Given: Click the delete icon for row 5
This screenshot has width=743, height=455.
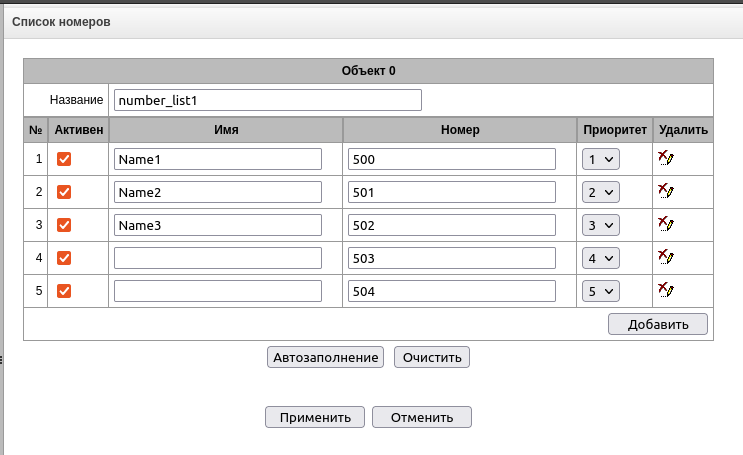Looking at the screenshot, I should pyautogui.click(x=665, y=290).
